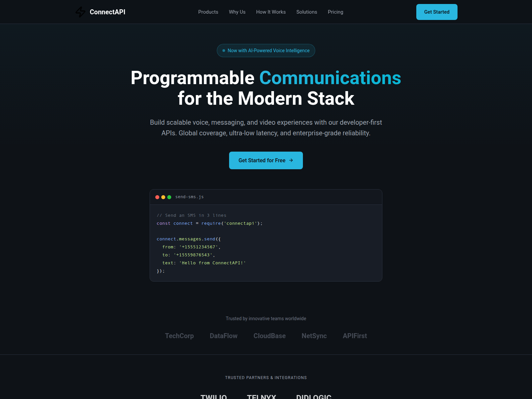Viewport: 532px width, 399px height.
Task: Click the red traffic light dot
Action: tap(157, 197)
